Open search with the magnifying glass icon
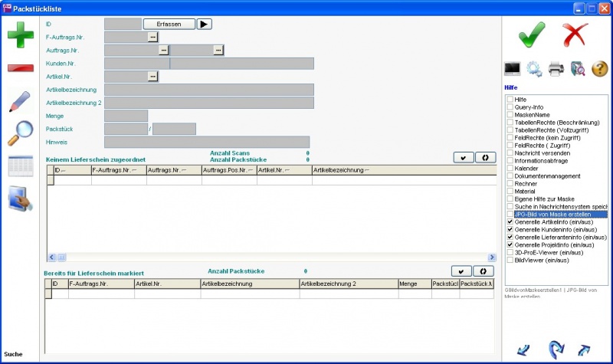 point(21,133)
